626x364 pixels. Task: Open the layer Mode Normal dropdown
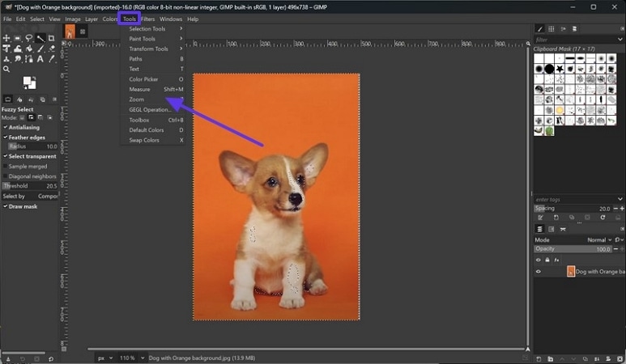tap(599, 239)
